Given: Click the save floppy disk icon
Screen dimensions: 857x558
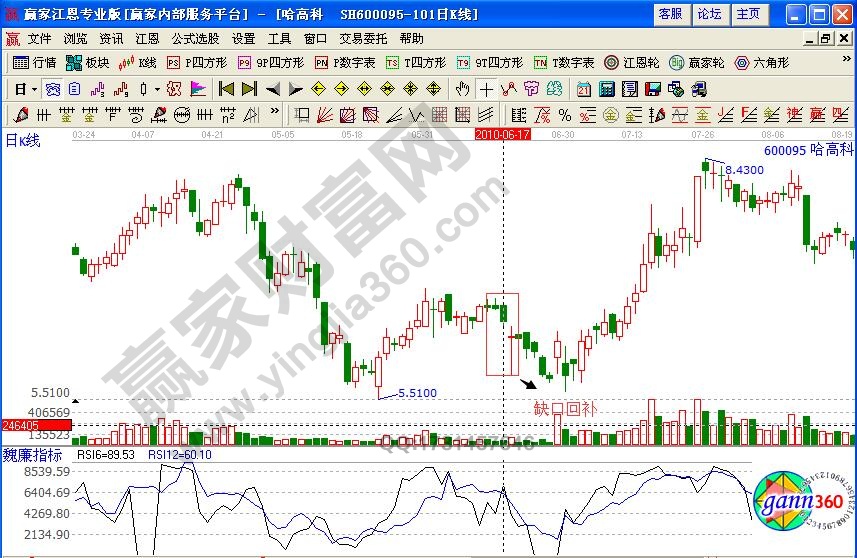Looking at the screenshot, I should [655, 89].
